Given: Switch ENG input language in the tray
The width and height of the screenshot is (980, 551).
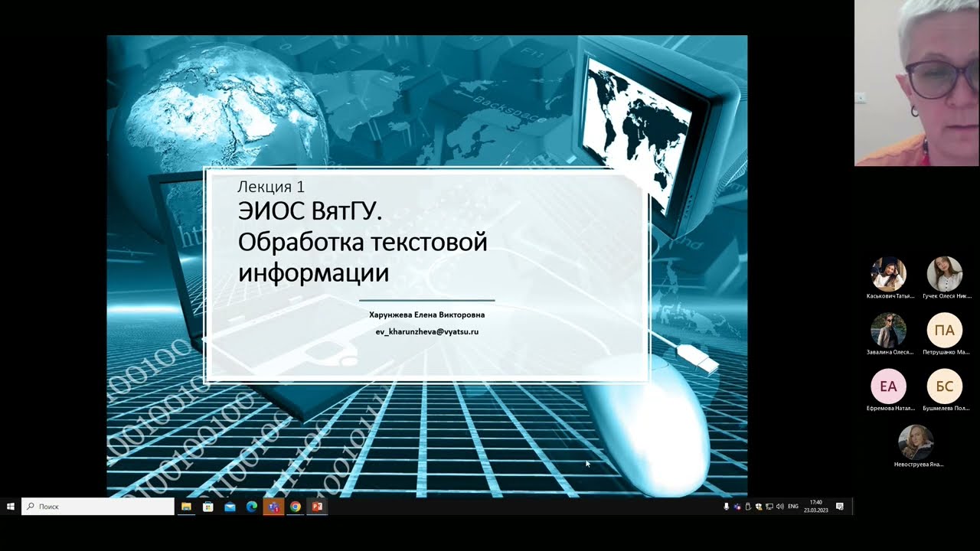Looking at the screenshot, I should 793,507.
